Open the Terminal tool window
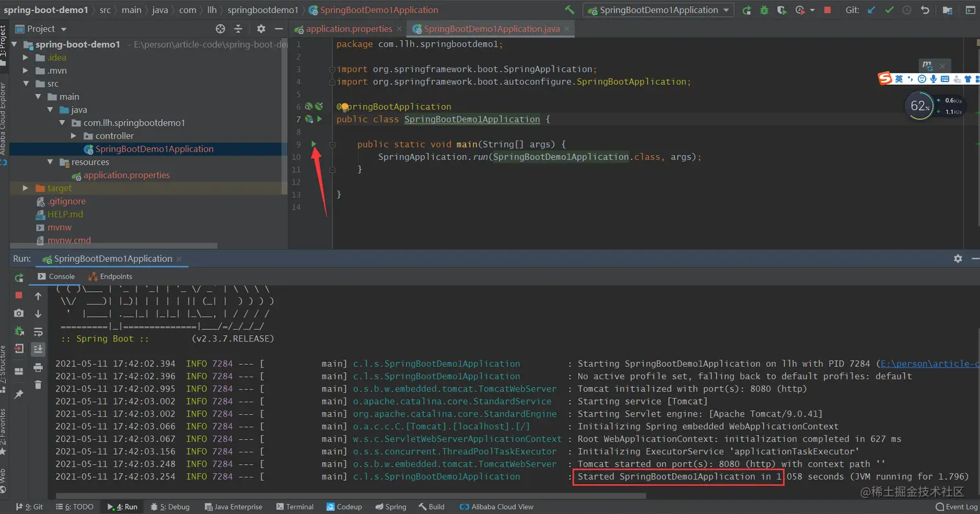The height and width of the screenshot is (514, 980). coord(294,507)
